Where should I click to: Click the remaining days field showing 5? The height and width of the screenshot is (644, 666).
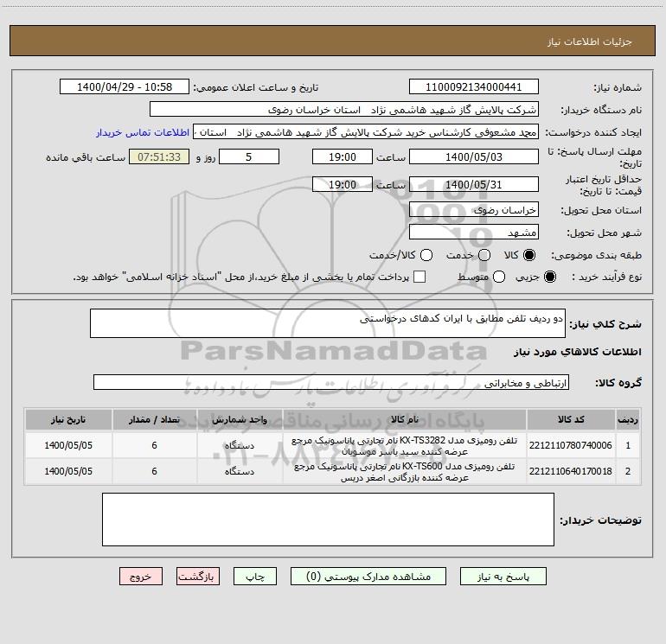click(249, 157)
